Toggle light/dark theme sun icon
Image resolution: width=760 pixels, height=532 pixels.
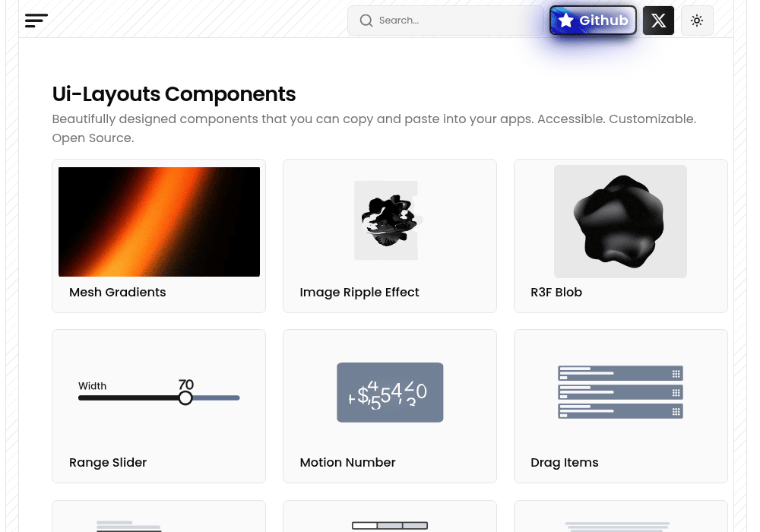(697, 21)
